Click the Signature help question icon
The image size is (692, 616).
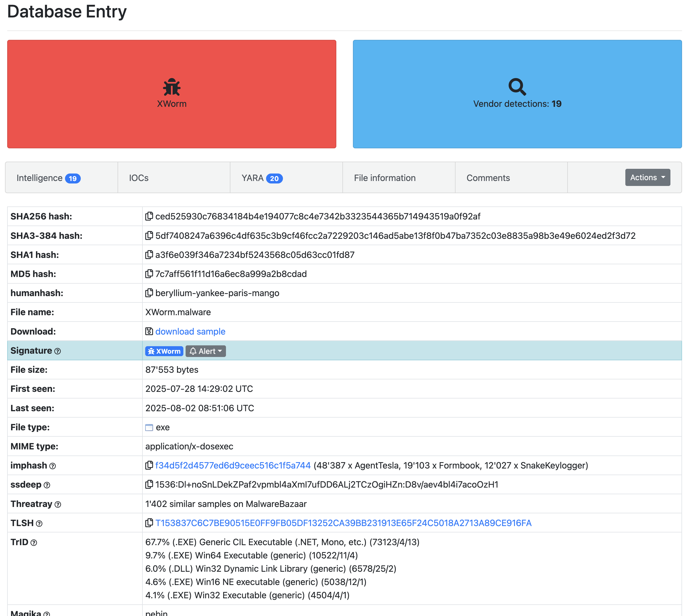tap(58, 351)
